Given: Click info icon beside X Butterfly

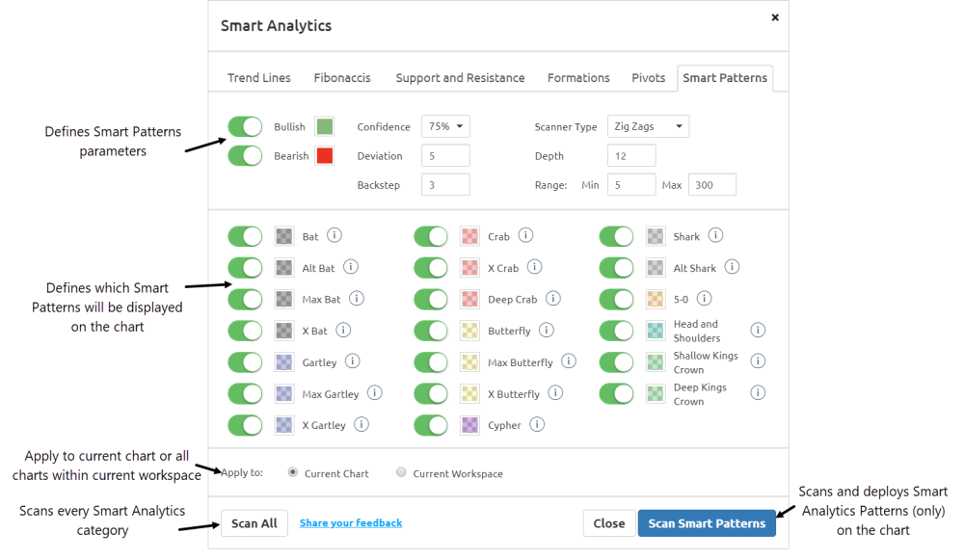Looking at the screenshot, I should 555,393.
